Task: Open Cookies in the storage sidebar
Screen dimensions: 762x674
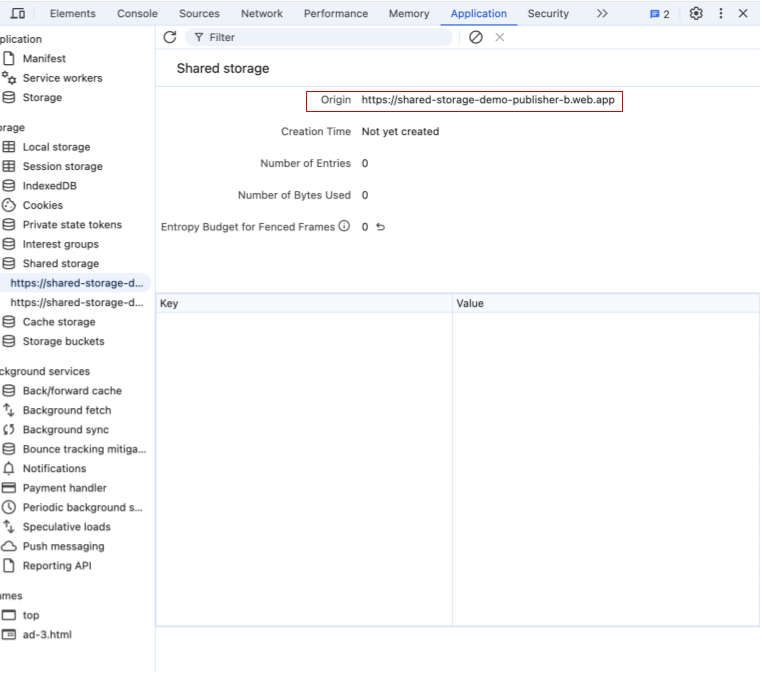Action: 42,205
